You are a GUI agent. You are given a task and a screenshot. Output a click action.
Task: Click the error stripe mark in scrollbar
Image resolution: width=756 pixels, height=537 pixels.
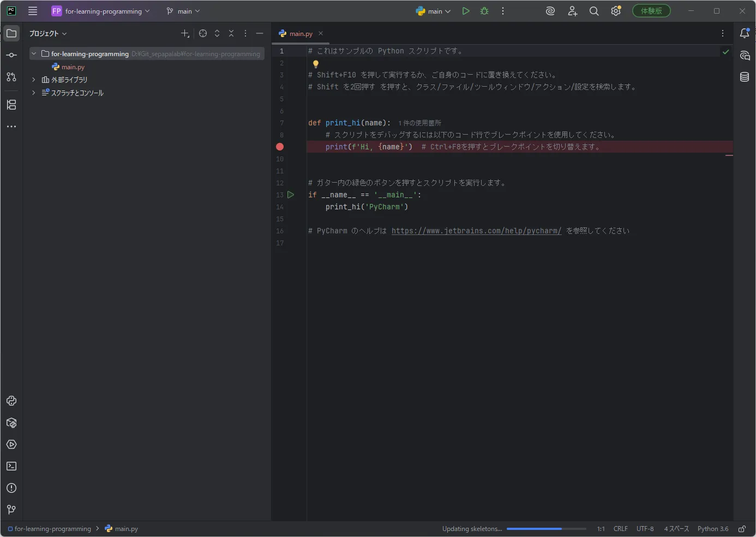(729, 155)
